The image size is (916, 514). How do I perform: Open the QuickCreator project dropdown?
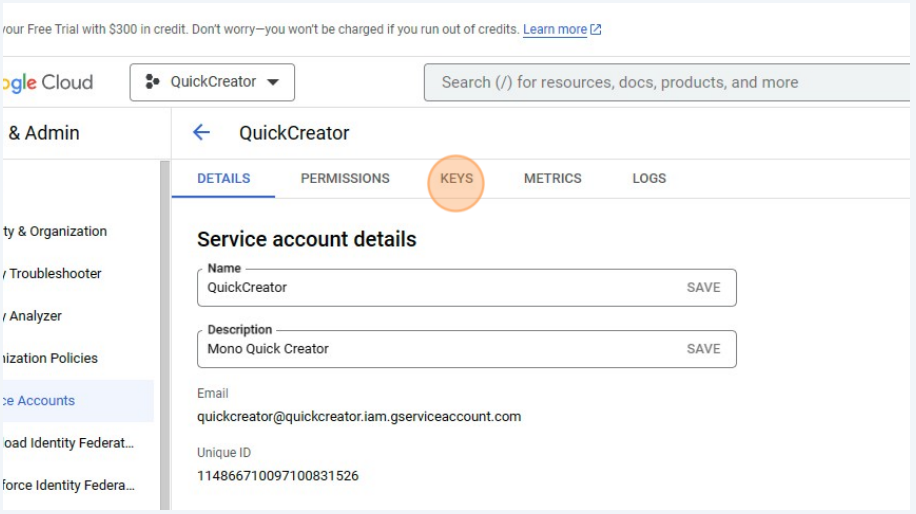pos(212,82)
